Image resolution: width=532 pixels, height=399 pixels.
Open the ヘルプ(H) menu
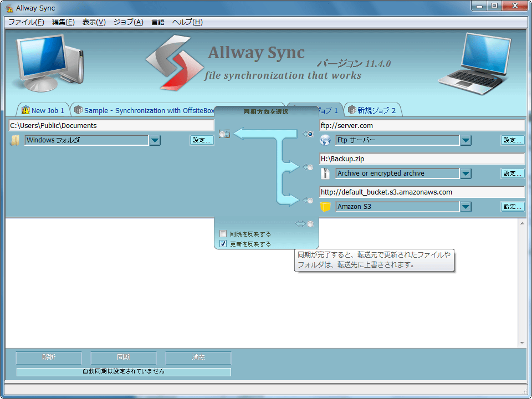187,22
